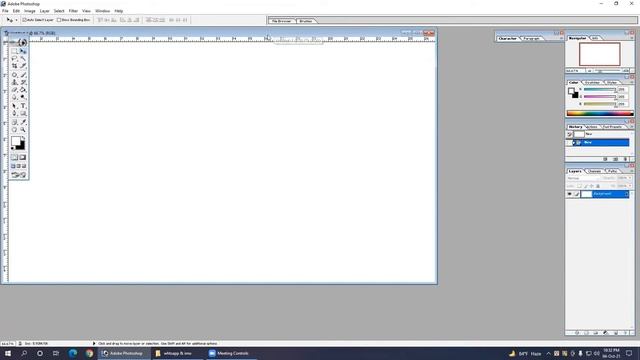Select the Slice tool
Viewport: 640px width, 360px height.
tap(23, 66)
